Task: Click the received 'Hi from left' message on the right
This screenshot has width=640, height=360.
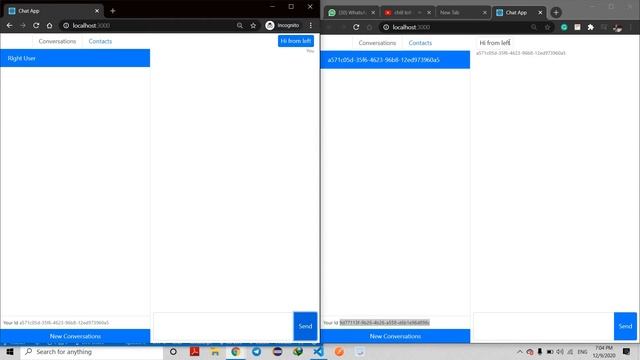Action: click(495, 43)
